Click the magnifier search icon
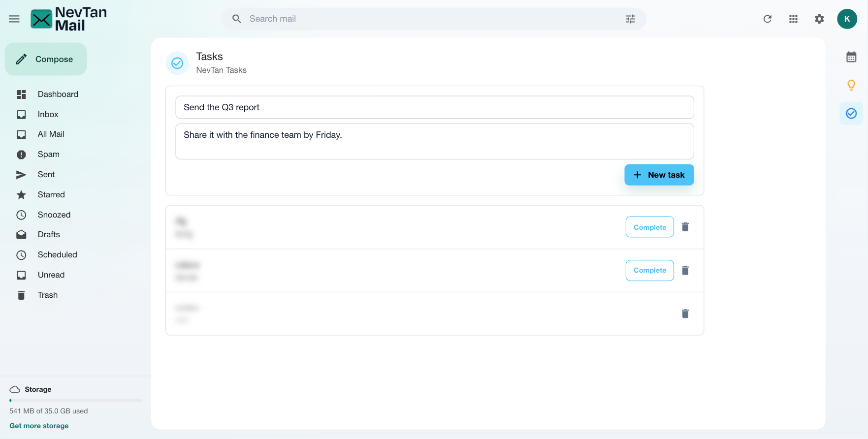868x439 pixels. click(237, 19)
